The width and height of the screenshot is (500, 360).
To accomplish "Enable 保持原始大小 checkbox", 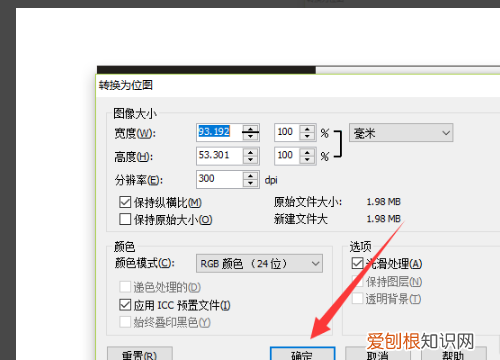I will point(125,219).
